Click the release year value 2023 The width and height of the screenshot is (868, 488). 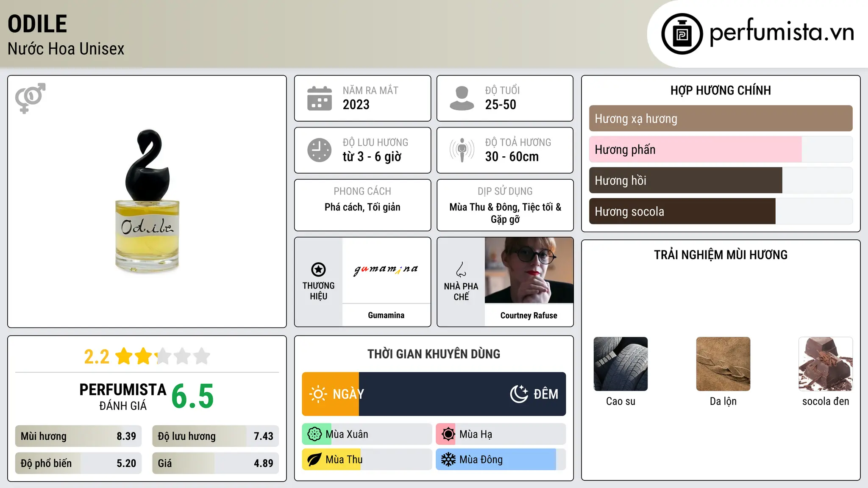pyautogui.click(x=356, y=105)
